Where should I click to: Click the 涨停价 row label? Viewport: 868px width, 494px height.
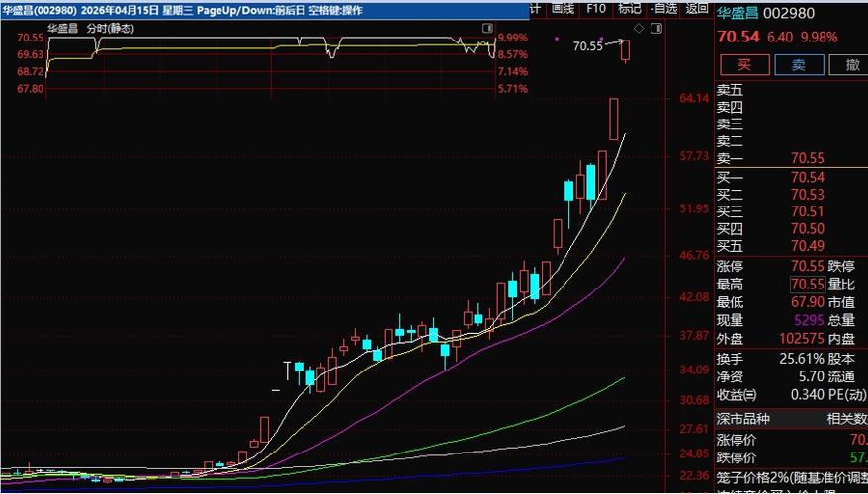pos(737,441)
